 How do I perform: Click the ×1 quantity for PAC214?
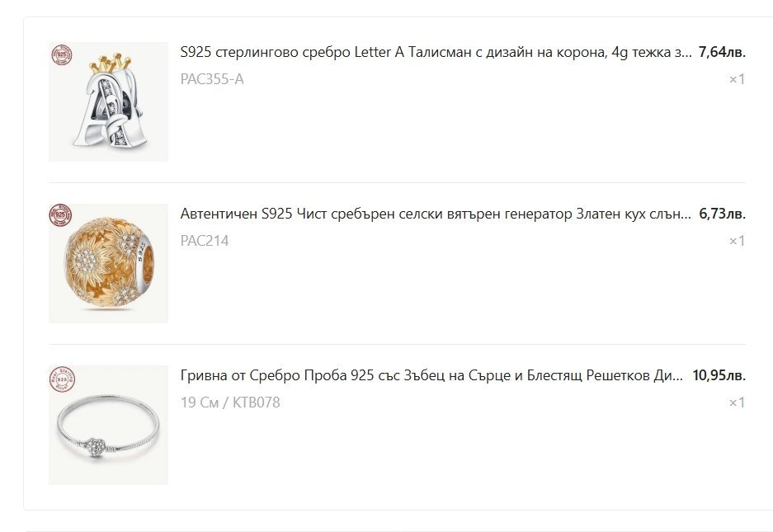point(737,241)
